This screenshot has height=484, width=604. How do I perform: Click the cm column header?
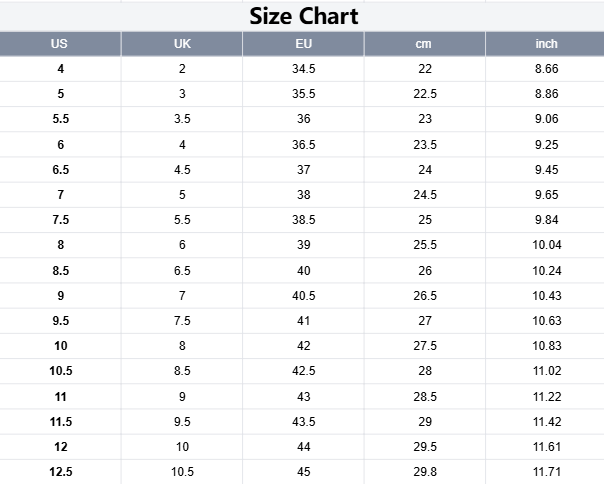424,44
